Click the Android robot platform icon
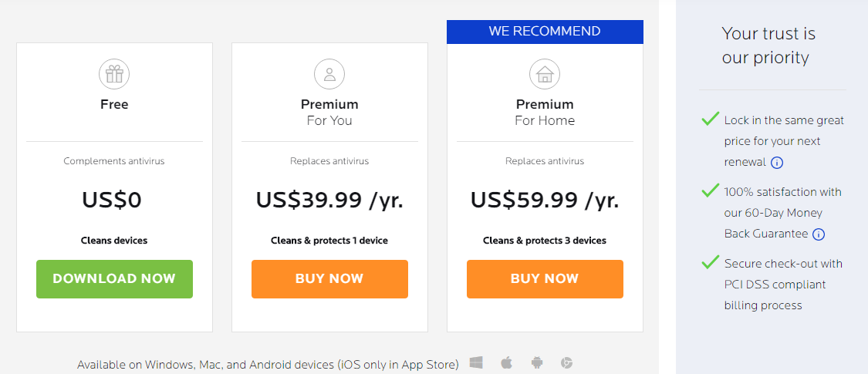The image size is (868, 374). (x=537, y=362)
